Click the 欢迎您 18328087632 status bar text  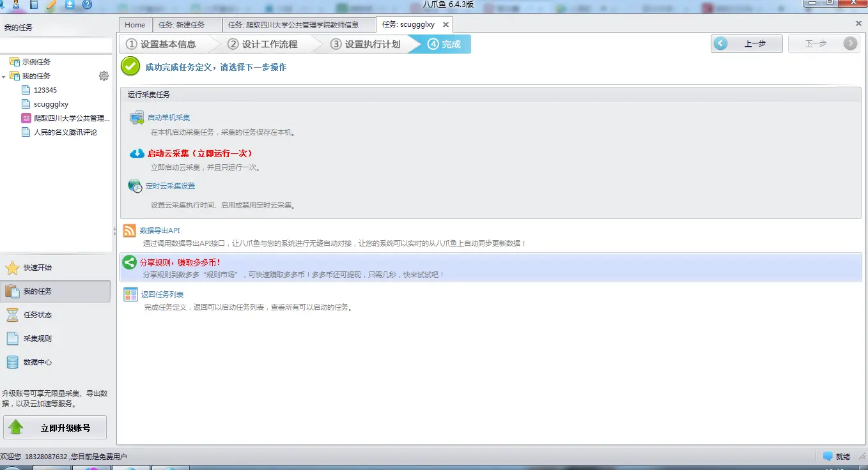[63, 457]
